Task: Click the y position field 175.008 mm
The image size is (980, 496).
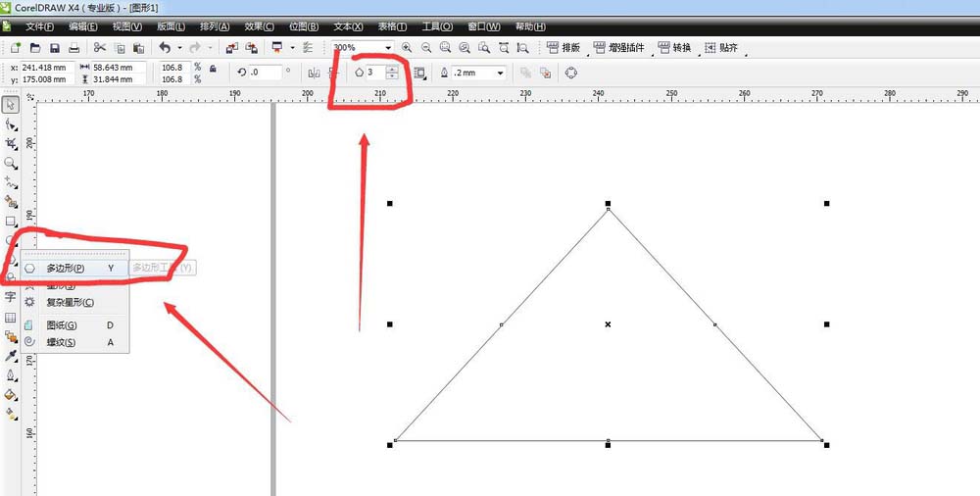Action: pyautogui.click(x=47, y=79)
